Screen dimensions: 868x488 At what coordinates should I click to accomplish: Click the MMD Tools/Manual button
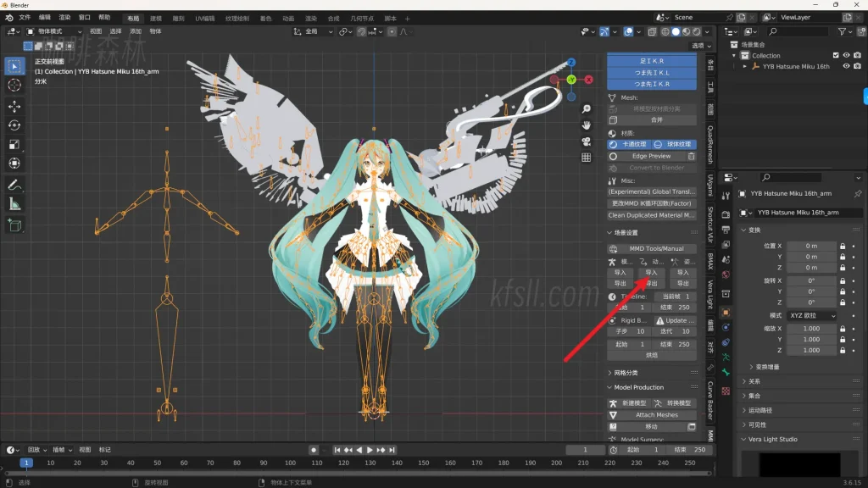click(651, 248)
